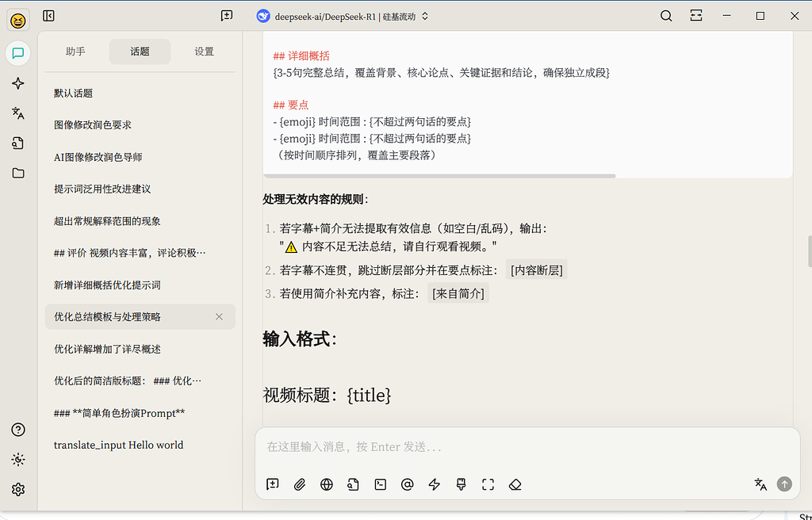This screenshot has height=520, width=812.
Task: Clear messages with the eraser icon
Action: (515, 484)
